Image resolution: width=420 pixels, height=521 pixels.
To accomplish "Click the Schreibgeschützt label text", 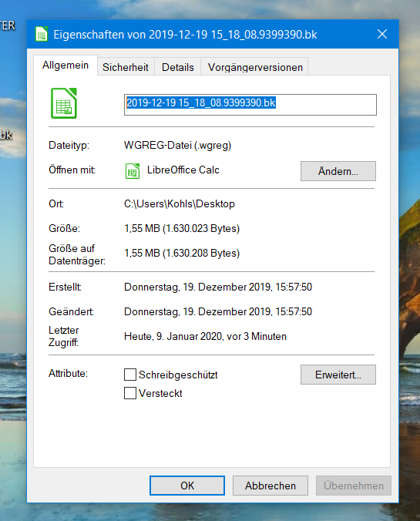I will (178, 375).
